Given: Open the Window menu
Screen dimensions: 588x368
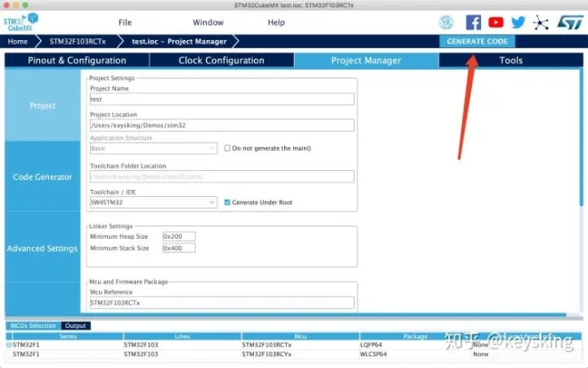Looking at the screenshot, I should (208, 22).
